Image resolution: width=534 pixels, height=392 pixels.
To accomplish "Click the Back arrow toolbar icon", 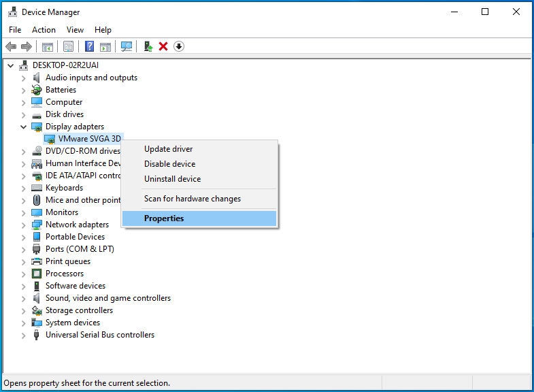I will [11, 46].
